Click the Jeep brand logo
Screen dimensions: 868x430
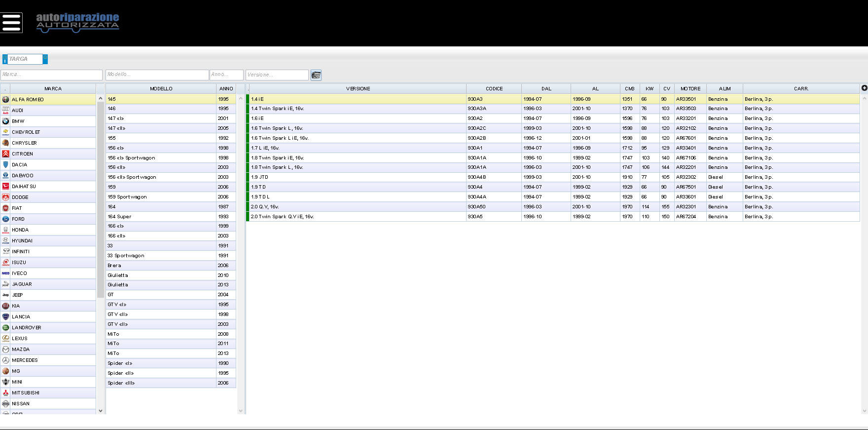click(x=5, y=295)
